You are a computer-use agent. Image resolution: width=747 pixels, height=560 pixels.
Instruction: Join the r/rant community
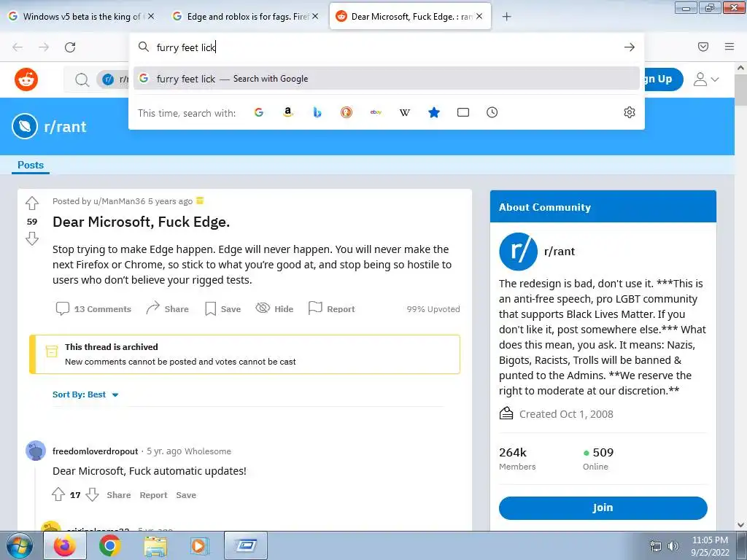(603, 507)
